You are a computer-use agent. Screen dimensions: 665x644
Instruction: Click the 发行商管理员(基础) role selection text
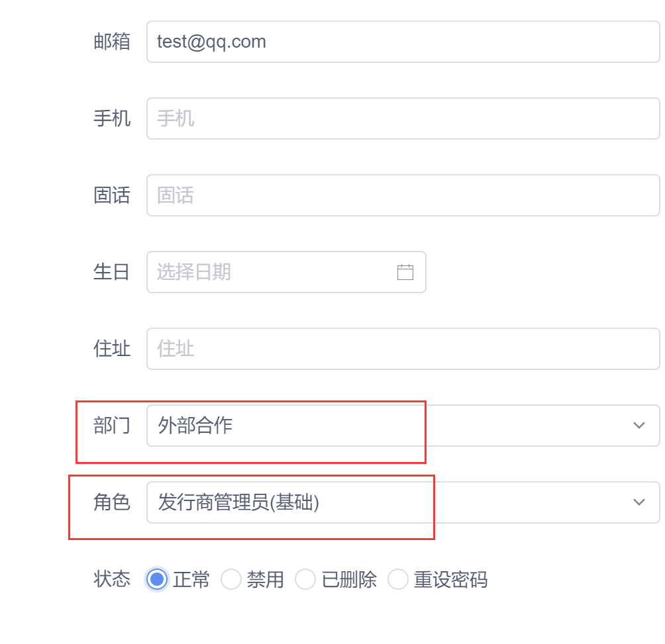click(x=238, y=502)
